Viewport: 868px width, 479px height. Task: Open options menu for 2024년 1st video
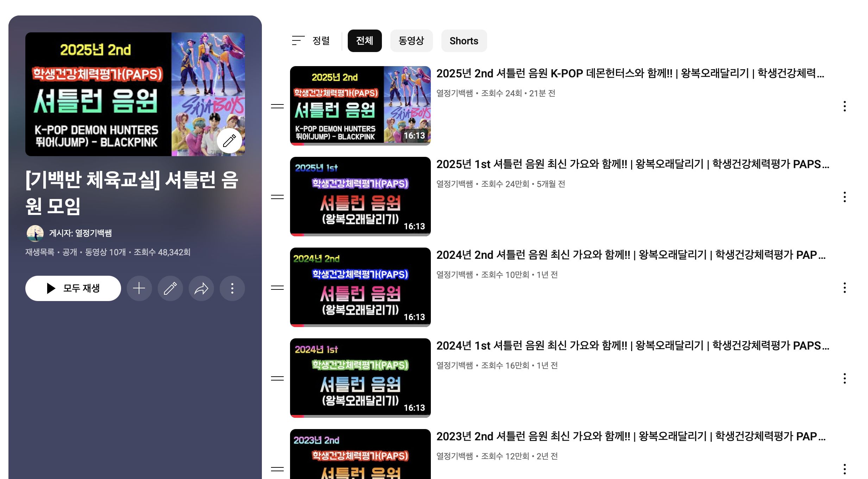coord(844,378)
